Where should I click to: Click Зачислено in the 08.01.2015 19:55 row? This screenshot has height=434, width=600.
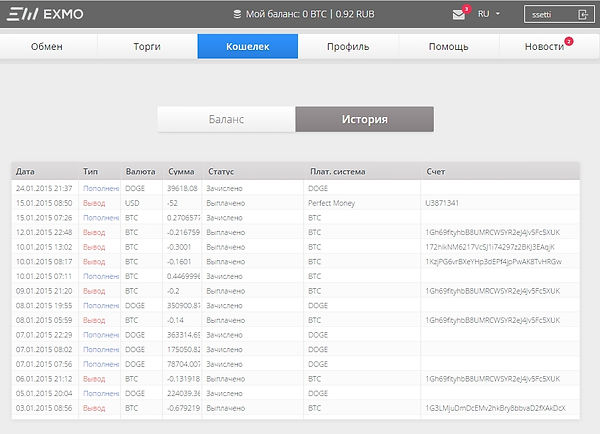click(x=224, y=305)
